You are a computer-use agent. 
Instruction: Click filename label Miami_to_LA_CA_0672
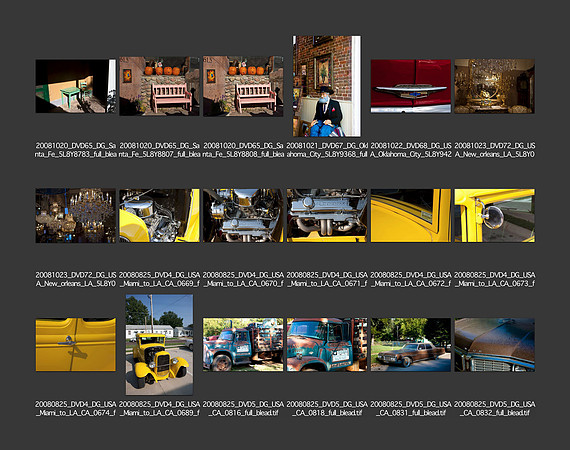[x=411, y=279]
